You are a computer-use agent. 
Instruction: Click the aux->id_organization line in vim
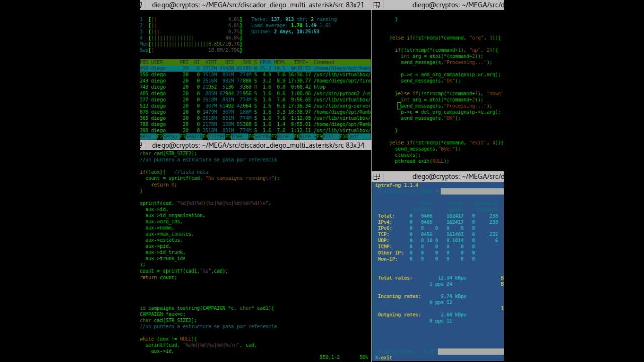tap(176, 215)
